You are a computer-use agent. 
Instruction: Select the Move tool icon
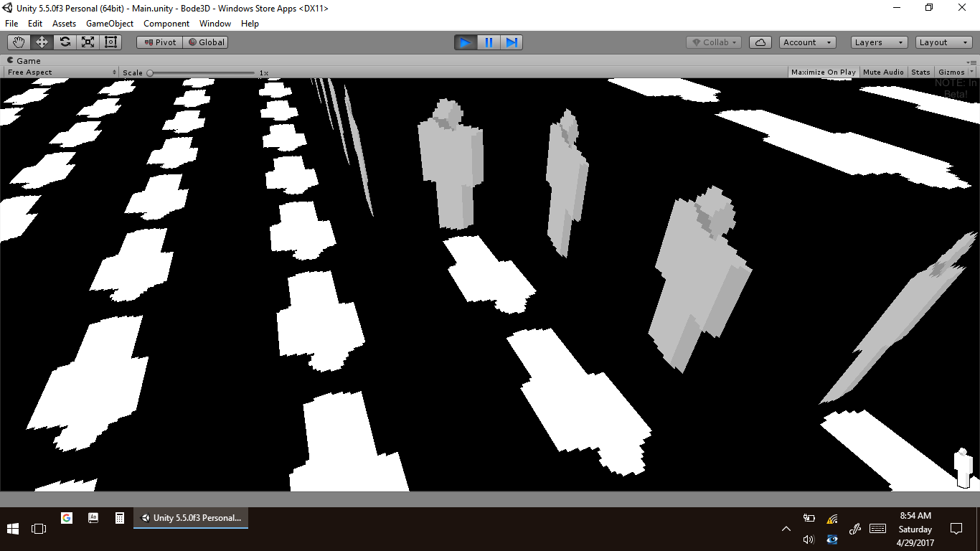[x=42, y=42]
